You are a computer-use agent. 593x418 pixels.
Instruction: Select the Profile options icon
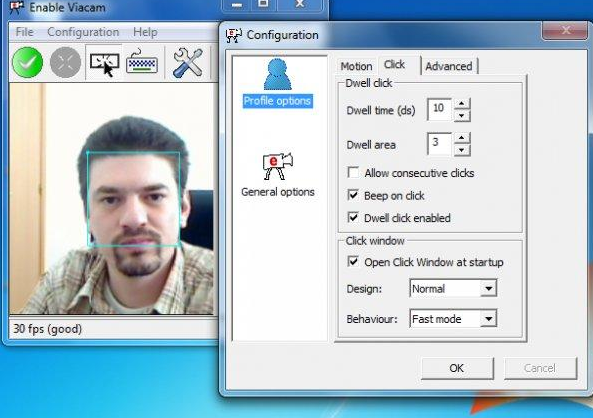tap(278, 75)
